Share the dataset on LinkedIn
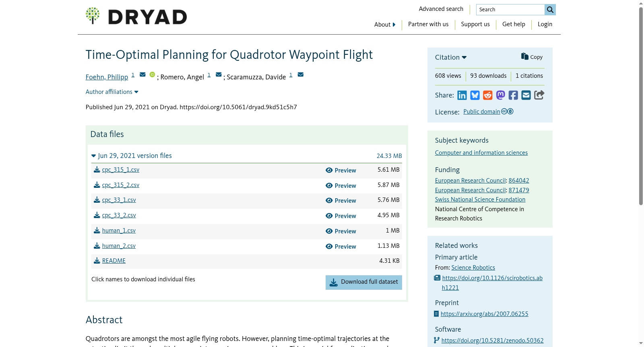Viewport: 644px width, 347px height. tap(462, 95)
